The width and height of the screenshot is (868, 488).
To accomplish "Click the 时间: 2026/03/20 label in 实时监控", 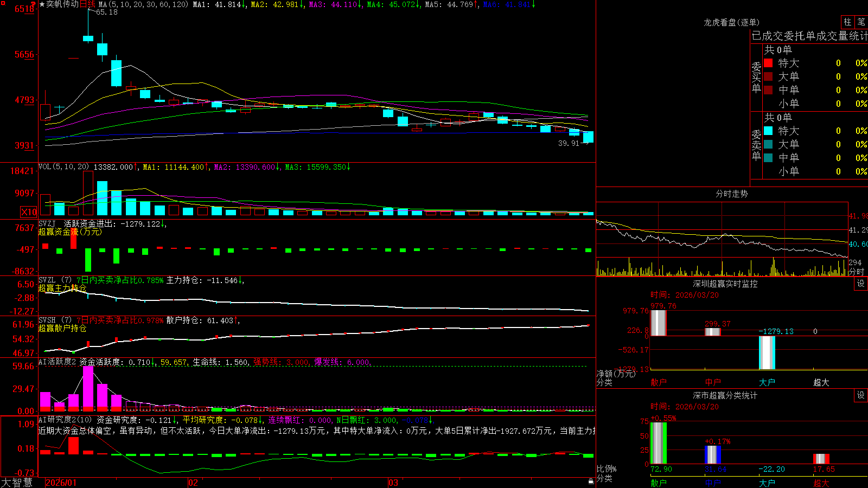I will click(x=685, y=295).
